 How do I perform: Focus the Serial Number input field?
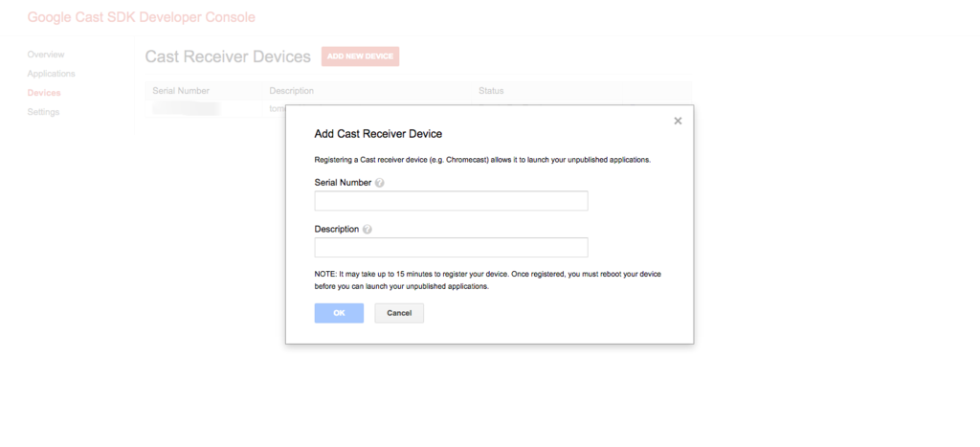pyautogui.click(x=451, y=201)
